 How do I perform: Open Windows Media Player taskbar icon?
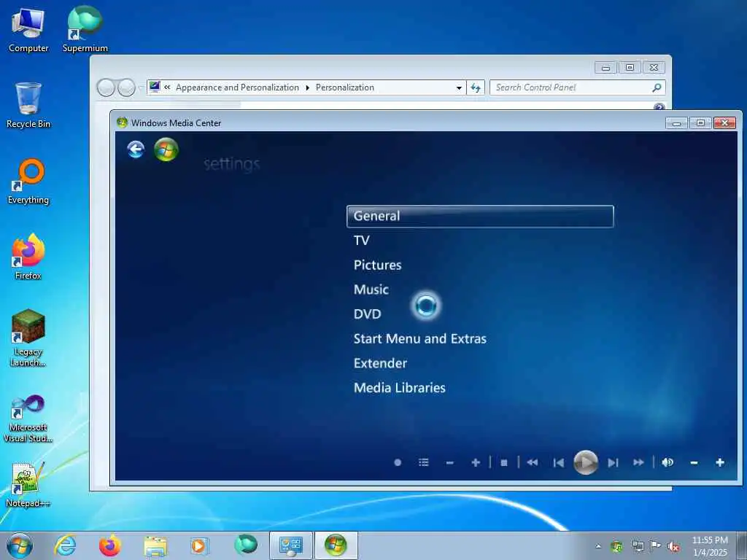[x=199, y=545]
